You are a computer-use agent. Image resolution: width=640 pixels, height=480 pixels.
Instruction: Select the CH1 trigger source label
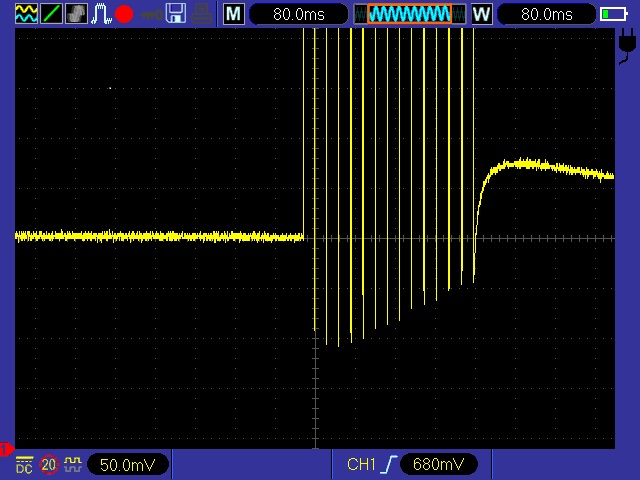pos(361,464)
